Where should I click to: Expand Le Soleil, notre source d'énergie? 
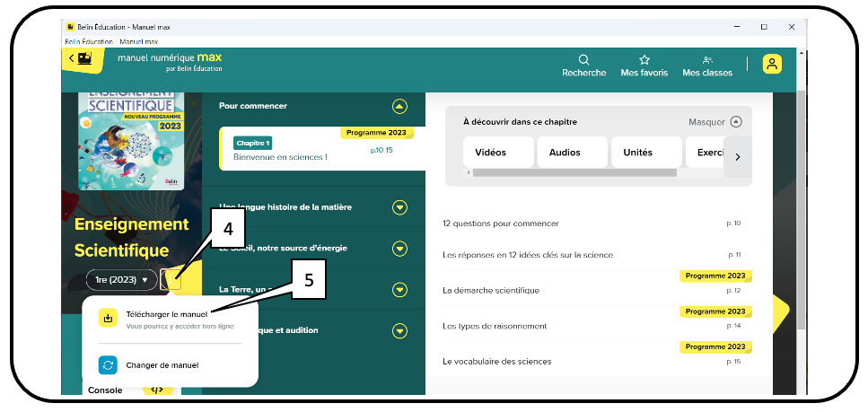coord(400,248)
